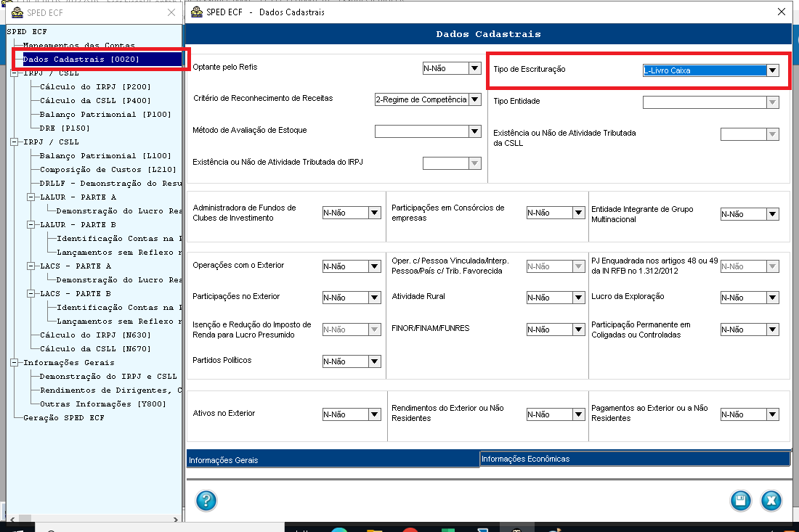Viewport: 799px width, 532px height.
Task: Open Rendimentos do Exterior ou Não Residentes dropdown
Action: tap(578, 414)
